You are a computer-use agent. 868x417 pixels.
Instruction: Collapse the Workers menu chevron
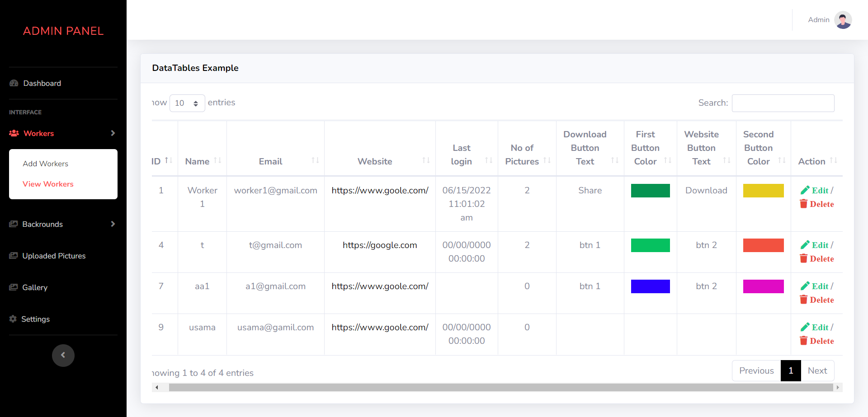[x=113, y=133]
